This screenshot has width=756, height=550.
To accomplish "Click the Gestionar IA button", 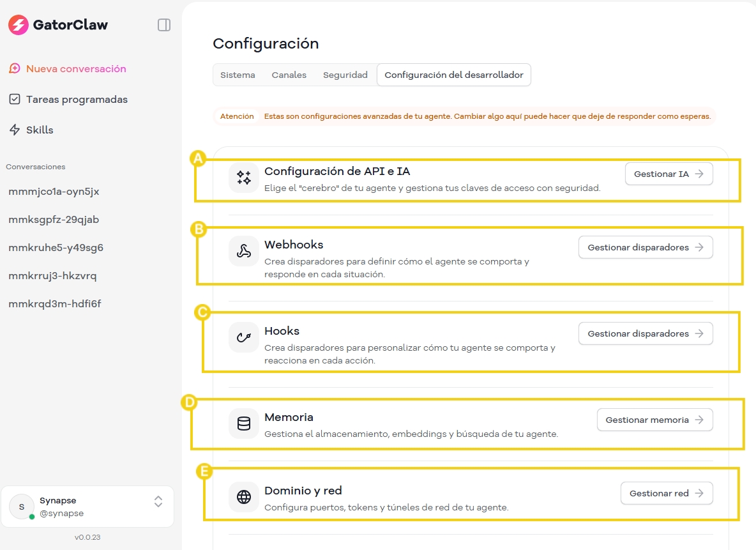I will (669, 173).
